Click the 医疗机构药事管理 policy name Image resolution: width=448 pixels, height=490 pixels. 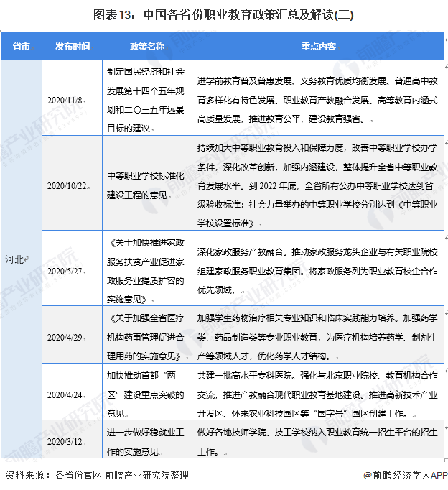[x=146, y=336]
